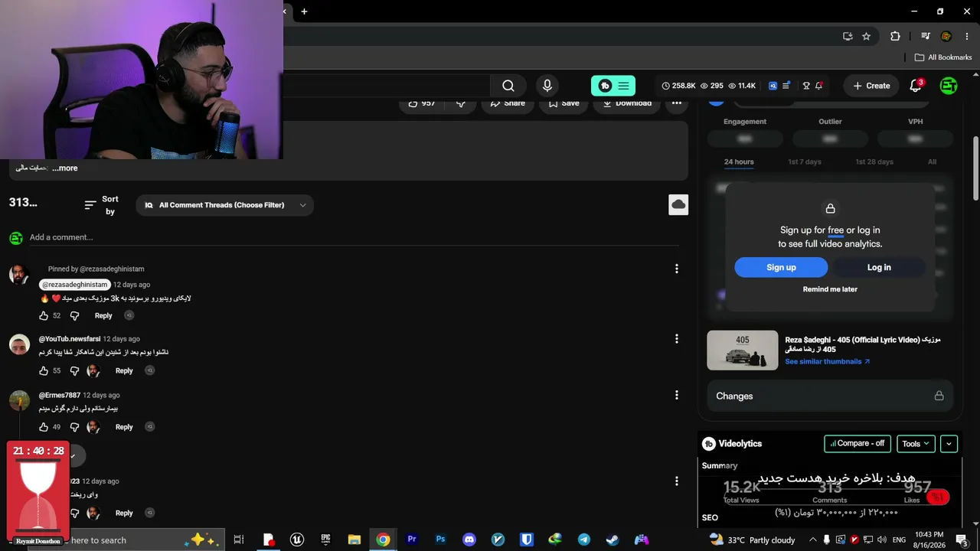Select the All analytics tab
Image resolution: width=980 pixels, height=551 pixels.
pos(932,161)
